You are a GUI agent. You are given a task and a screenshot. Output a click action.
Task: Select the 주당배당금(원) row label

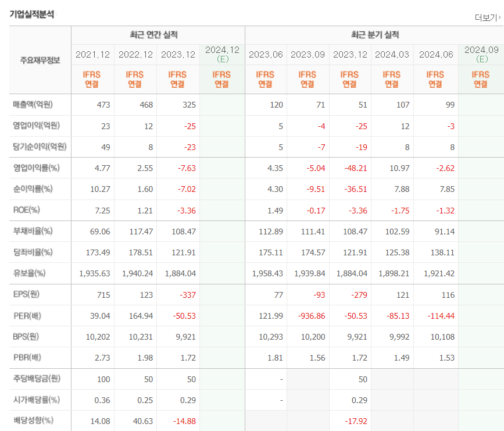(x=37, y=378)
